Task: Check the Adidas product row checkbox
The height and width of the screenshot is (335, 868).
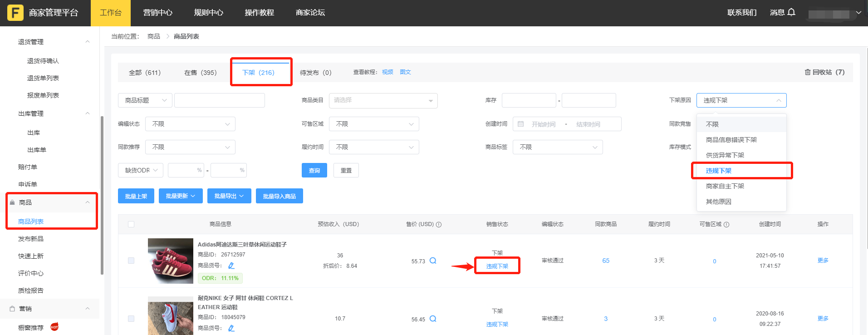Action: [131, 261]
